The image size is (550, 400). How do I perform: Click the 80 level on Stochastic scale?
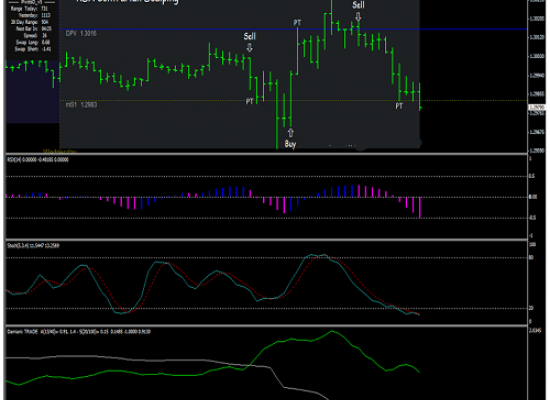[x=531, y=258]
